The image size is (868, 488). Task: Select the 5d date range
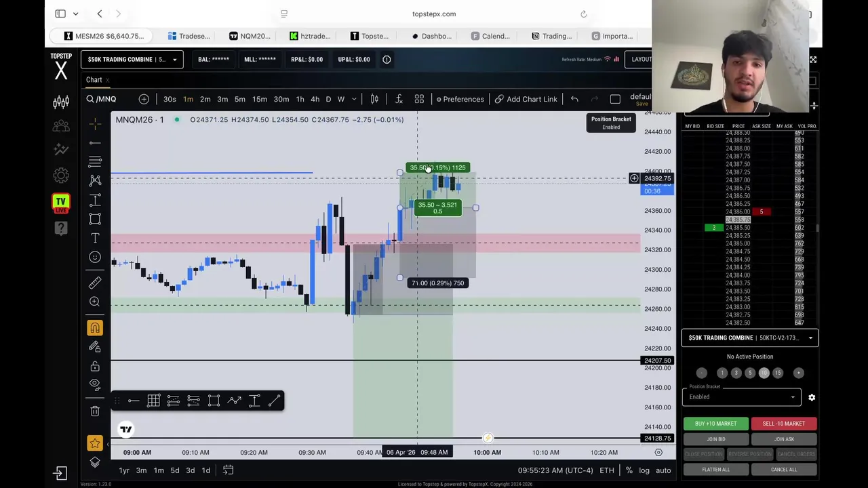pos(175,470)
